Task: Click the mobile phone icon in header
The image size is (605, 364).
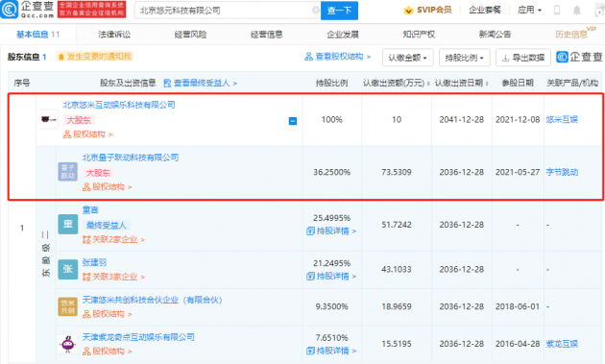Action: pyautogui.click(x=557, y=11)
